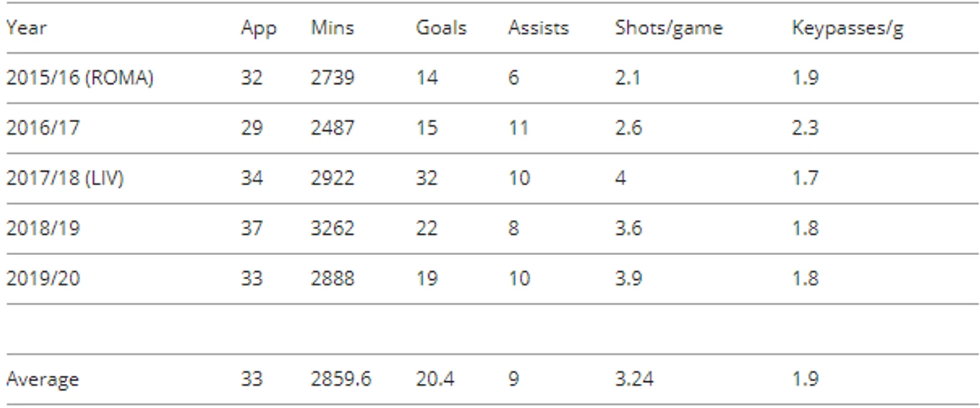Click the 3.9 shots per game cell

[628, 278]
